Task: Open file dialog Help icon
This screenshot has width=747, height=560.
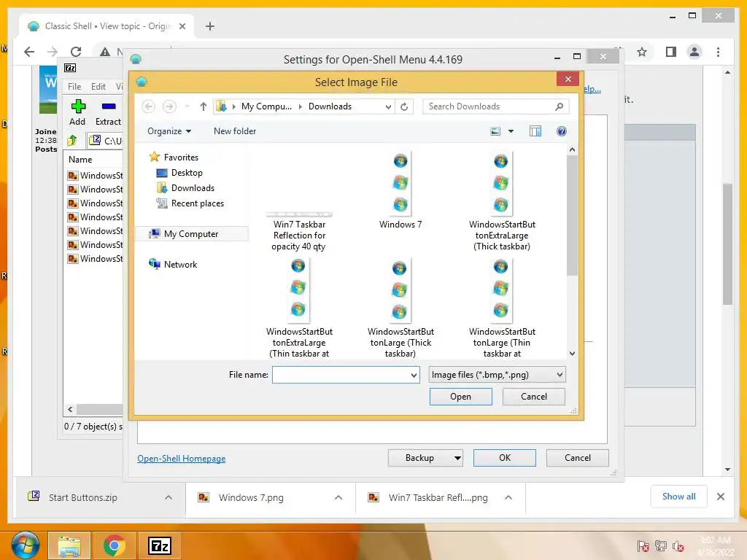Action: tap(562, 131)
